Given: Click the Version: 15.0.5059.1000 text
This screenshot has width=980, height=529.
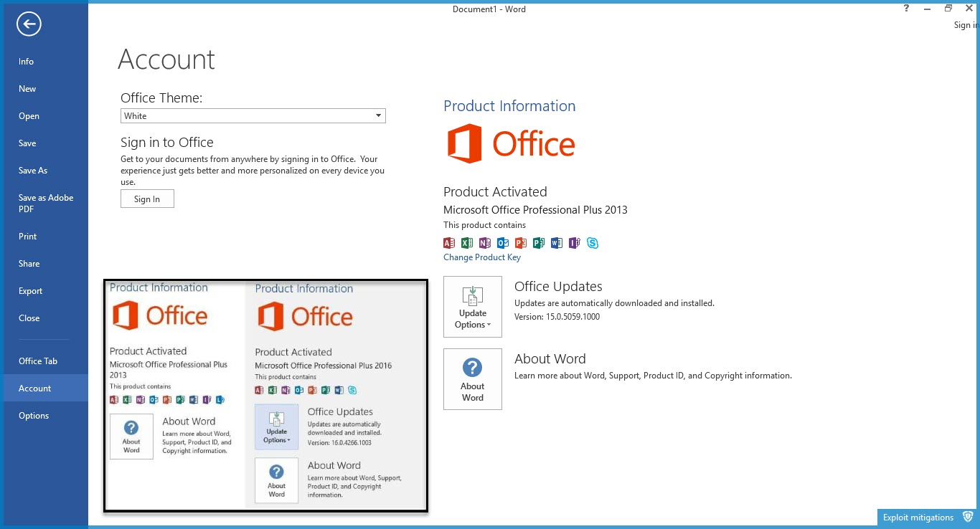Looking at the screenshot, I should (557, 317).
